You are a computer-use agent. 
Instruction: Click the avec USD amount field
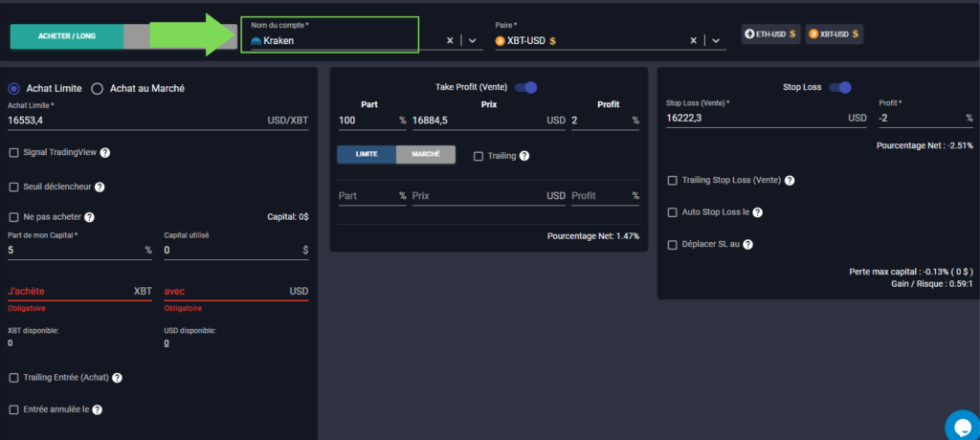click(236, 292)
